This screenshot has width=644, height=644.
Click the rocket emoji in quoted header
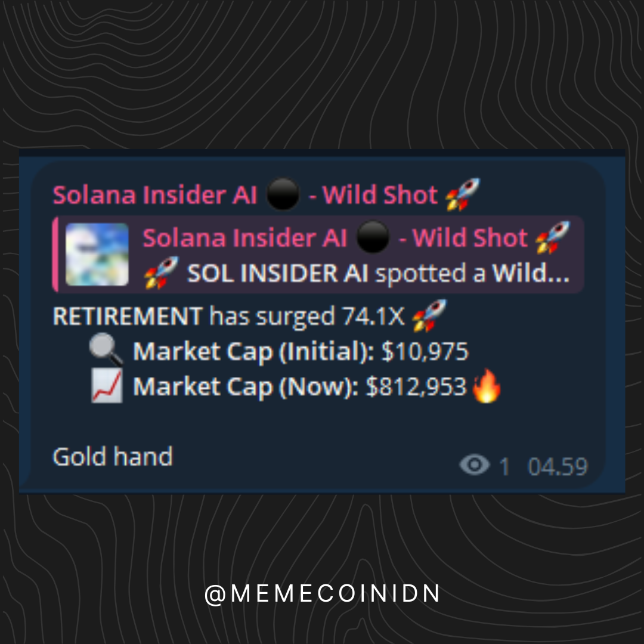pos(553,237)
